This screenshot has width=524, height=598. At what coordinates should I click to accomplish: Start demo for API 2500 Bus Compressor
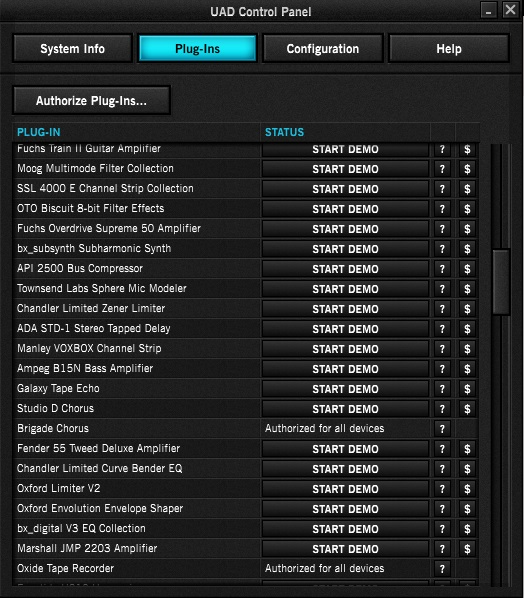click(x=345, y=269)
